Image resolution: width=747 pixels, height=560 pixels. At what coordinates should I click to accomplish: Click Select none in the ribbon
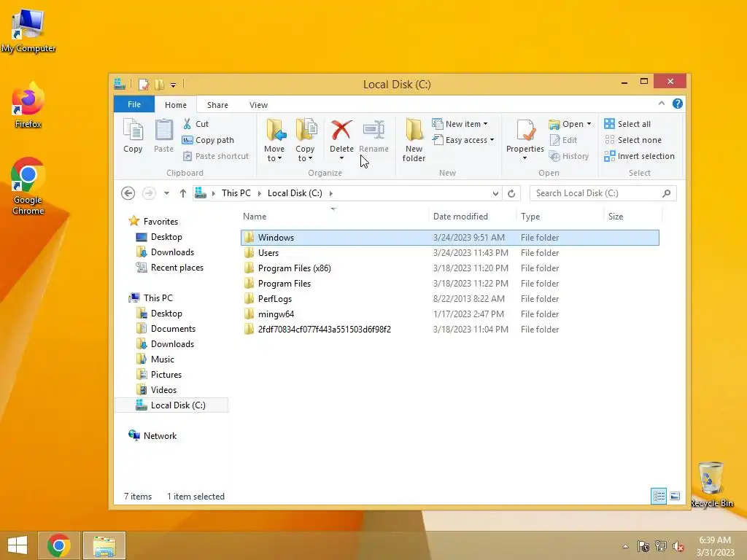[632, 140]
